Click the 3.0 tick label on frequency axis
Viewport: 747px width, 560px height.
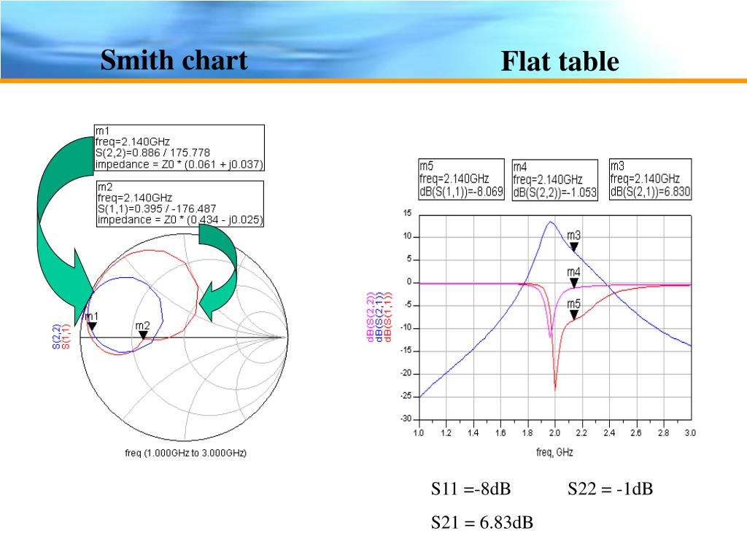(690, 433)
